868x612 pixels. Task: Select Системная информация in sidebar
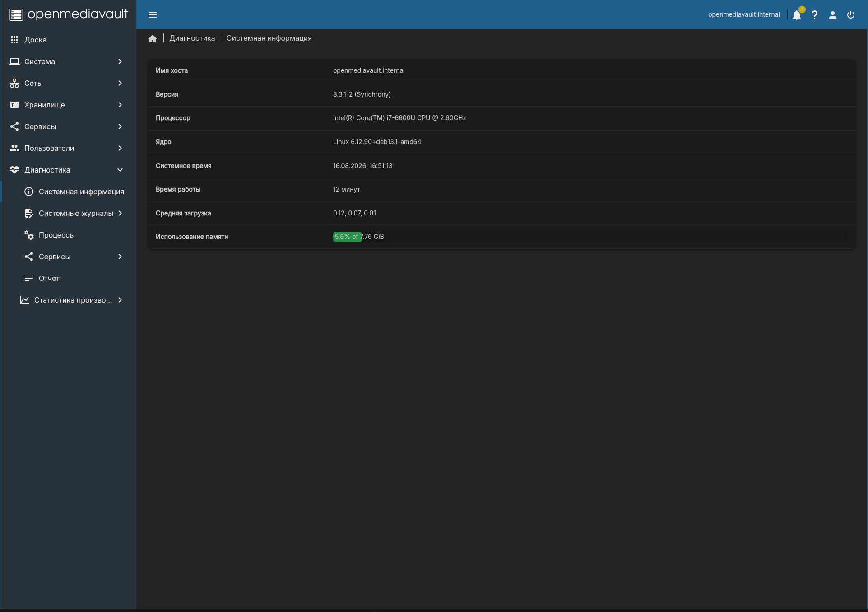(68, 192)
